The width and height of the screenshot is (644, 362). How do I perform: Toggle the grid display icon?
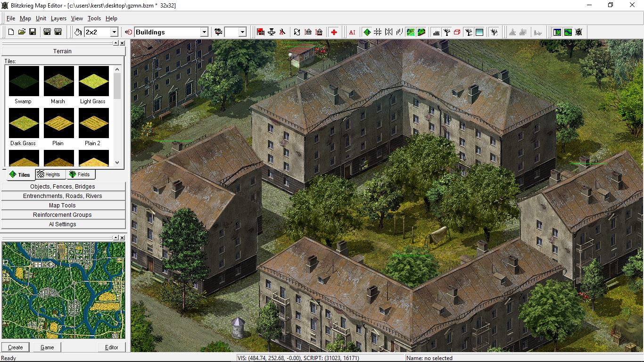point(378,32)
